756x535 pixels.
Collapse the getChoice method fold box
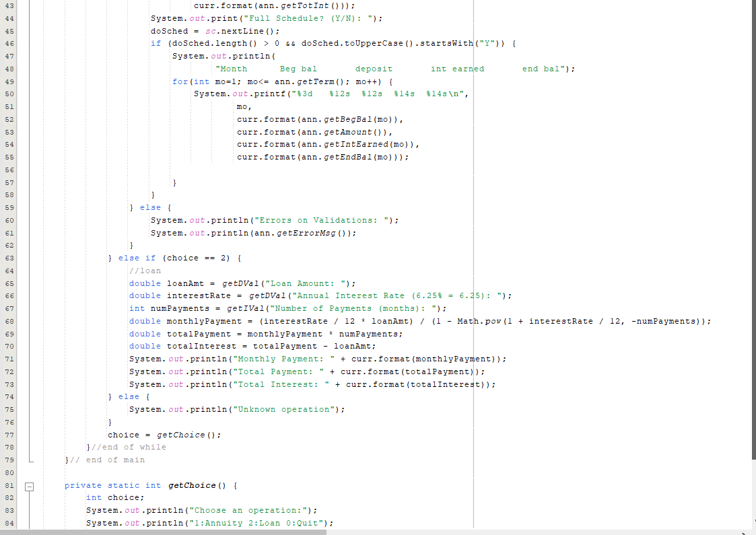click(28, 485)
